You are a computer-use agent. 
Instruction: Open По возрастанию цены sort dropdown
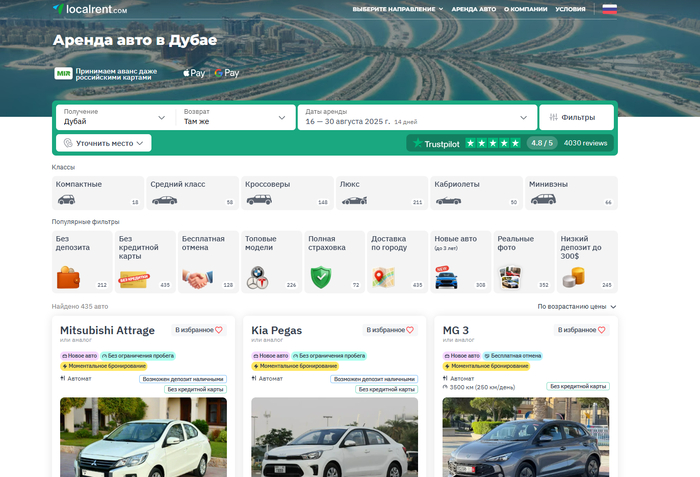[x=576, y=306]
